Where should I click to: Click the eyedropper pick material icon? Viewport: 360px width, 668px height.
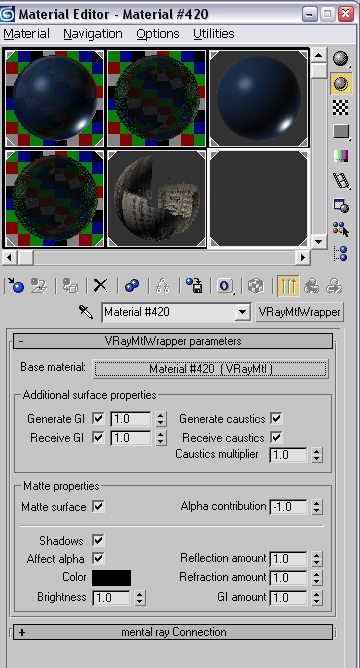click(x=86, y=312)
